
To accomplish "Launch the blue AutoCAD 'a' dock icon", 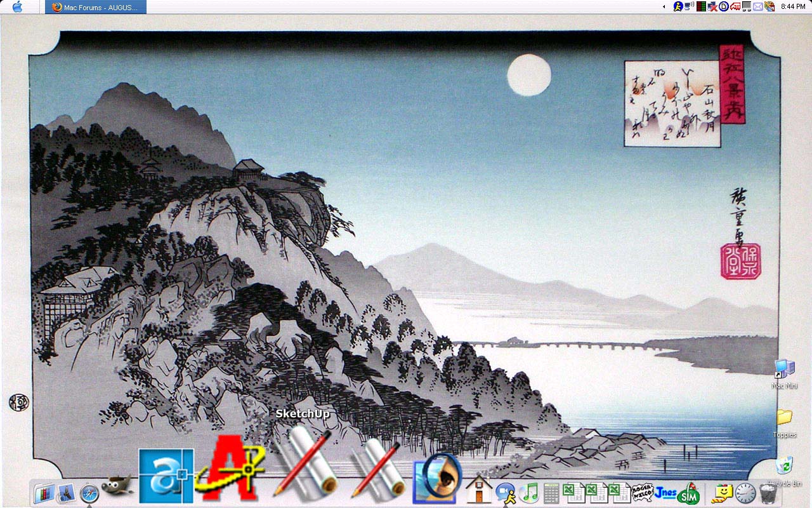I will [x=166, y=476].
